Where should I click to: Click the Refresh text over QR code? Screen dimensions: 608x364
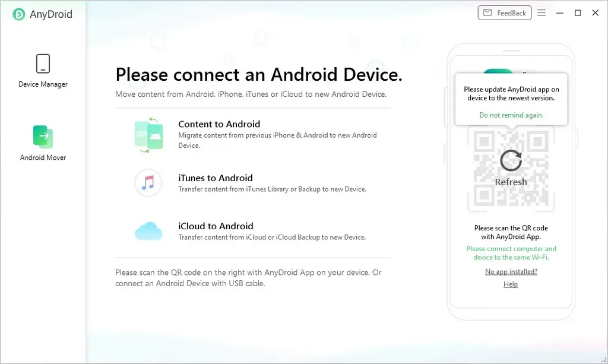pyautogui.click(x=511, y=182)
